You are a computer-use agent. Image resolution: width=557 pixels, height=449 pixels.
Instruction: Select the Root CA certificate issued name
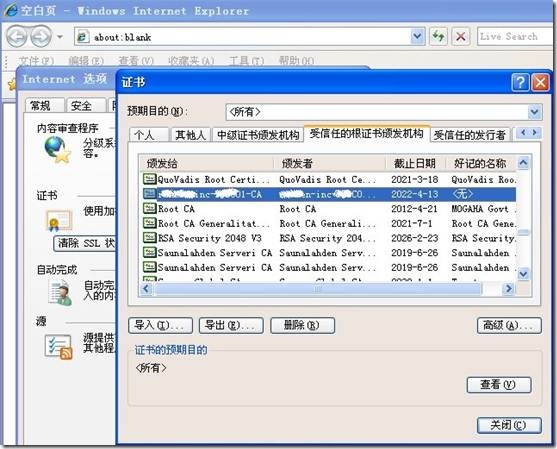tap(176, 209)
